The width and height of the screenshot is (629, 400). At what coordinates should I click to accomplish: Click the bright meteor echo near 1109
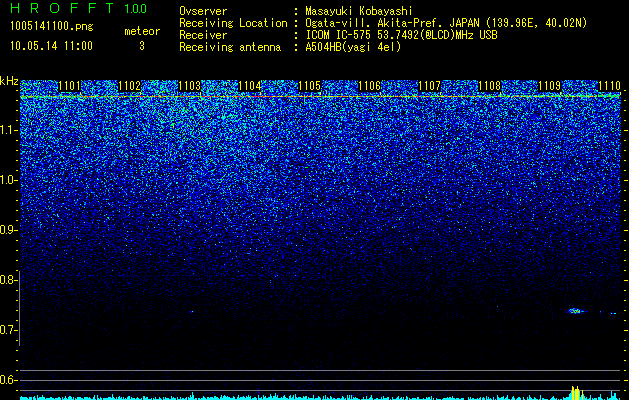point(576,311)
